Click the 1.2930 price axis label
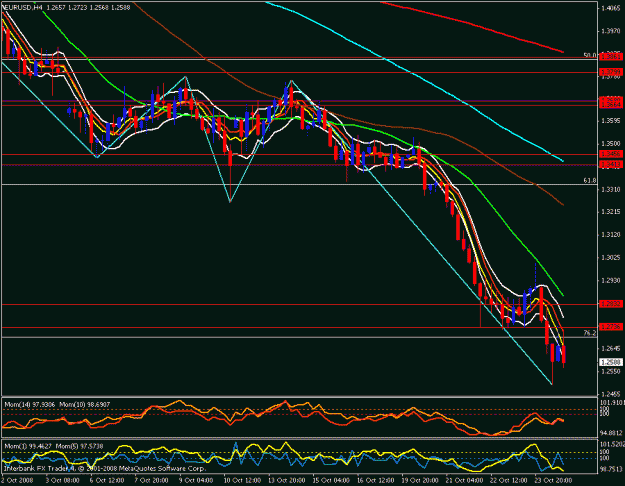Viewport: 625px width, 486px height. pos(611,280)
